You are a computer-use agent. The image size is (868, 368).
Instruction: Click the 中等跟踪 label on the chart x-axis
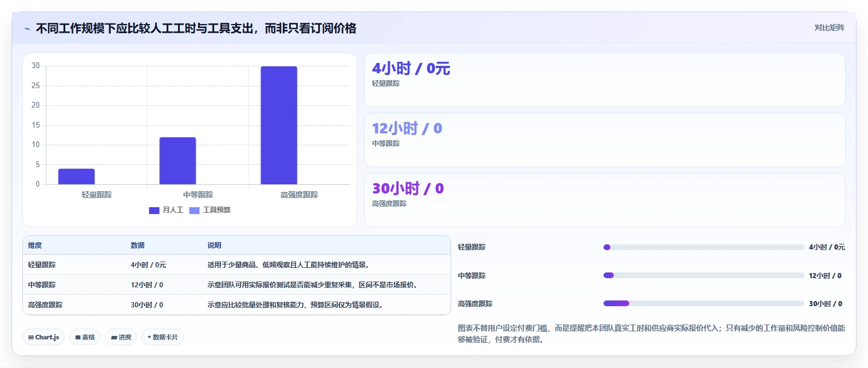(198, 195)
